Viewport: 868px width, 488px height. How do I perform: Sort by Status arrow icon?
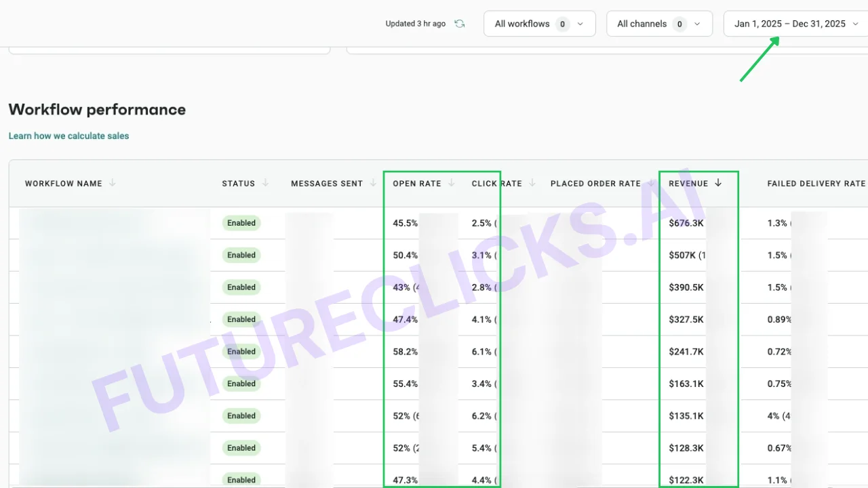coord(266,183)
